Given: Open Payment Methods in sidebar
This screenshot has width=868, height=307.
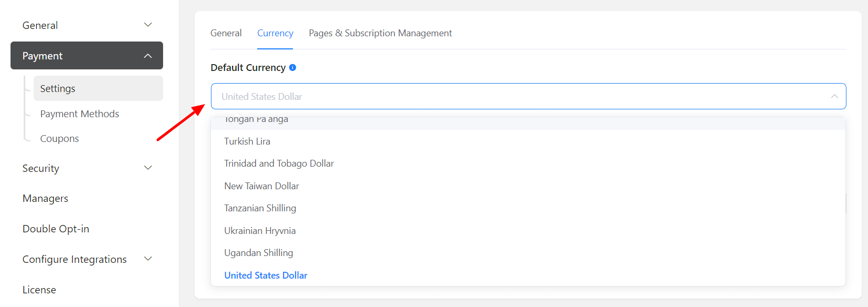Looking at the screenshot, I should 79,114.
